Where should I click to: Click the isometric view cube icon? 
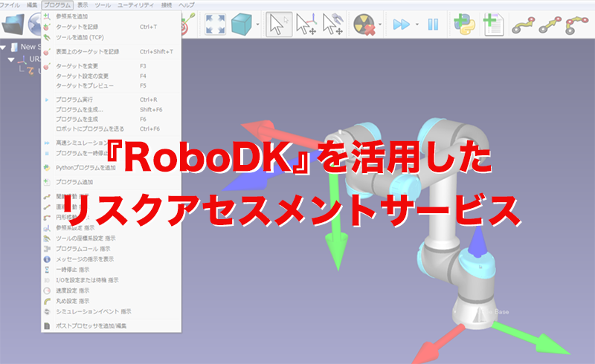tap(241, 25)
